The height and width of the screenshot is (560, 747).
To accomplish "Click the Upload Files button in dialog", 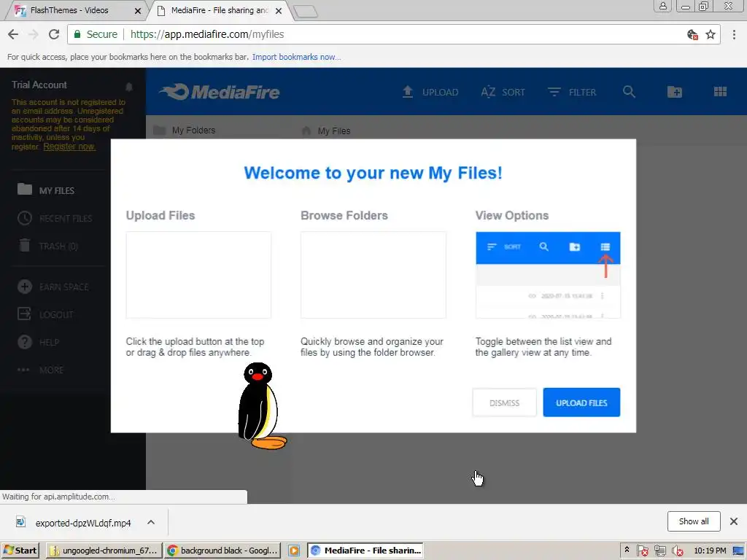I will tap(581, 402).
